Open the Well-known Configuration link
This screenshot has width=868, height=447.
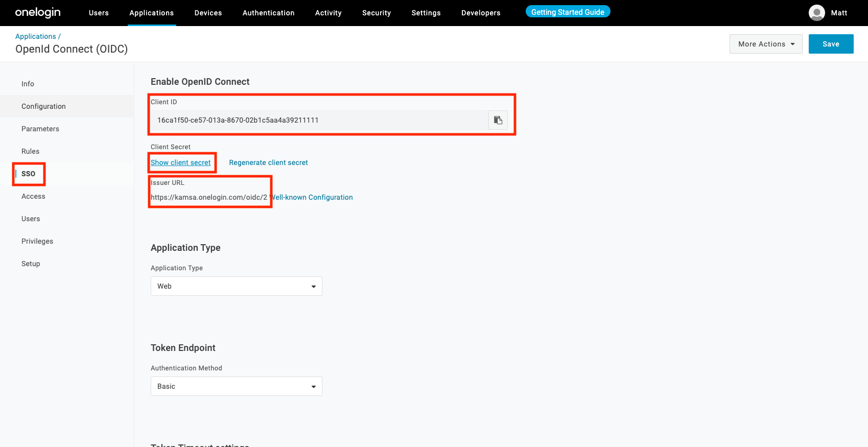312,197
